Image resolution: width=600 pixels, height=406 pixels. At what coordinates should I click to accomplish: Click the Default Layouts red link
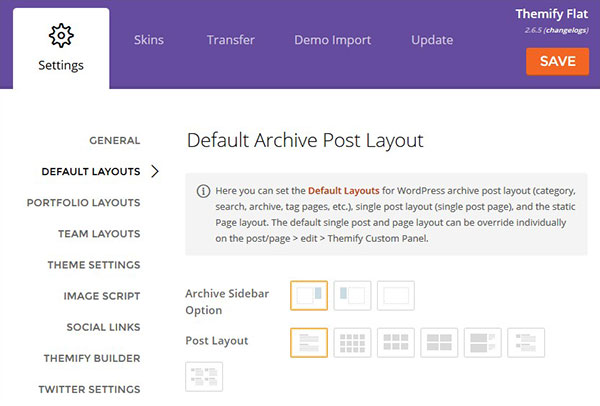(344, 191)
